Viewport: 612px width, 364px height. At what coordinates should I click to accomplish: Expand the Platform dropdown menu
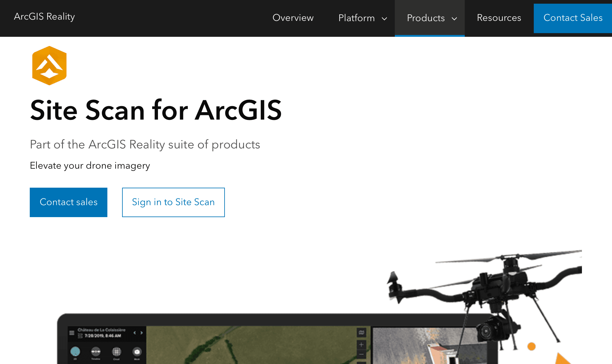pyautogui.click(x=363, y=18)
